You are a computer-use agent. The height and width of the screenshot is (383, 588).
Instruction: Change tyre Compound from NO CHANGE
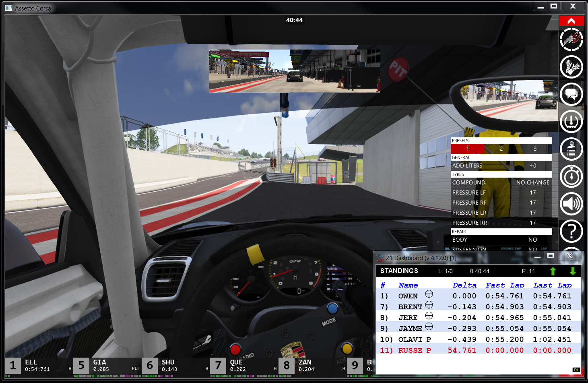[532, 182]
